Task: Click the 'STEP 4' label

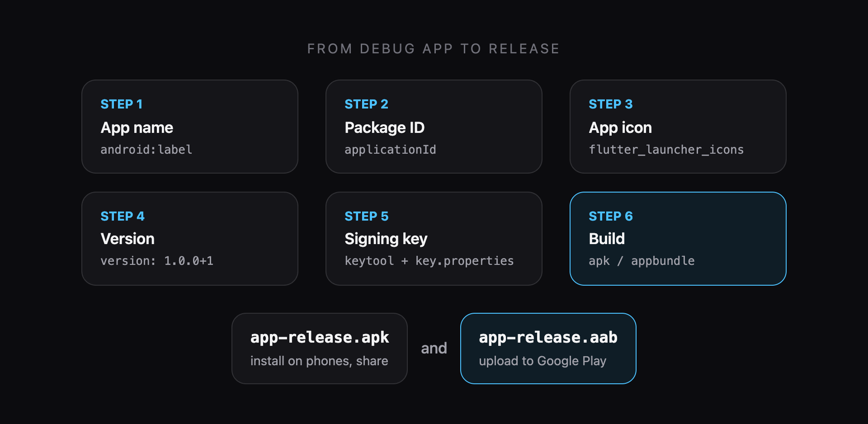Action: 123,216
